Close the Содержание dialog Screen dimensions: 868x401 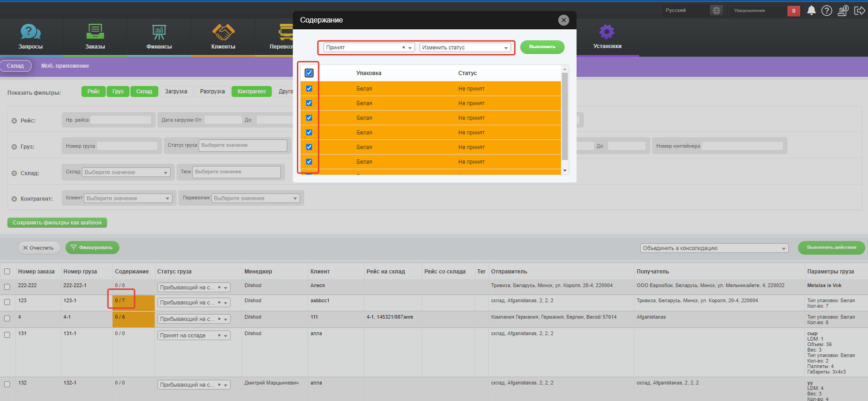click(x=564, y=20)
